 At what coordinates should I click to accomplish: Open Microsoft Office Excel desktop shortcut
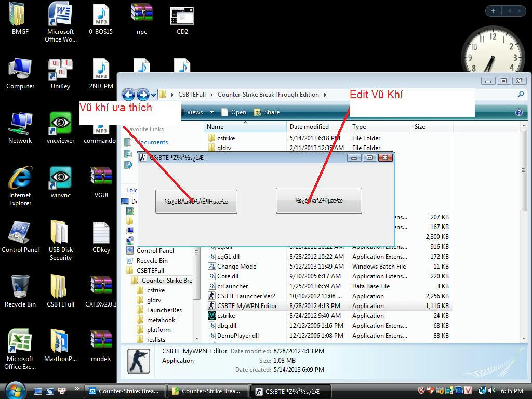pos(20,349)
